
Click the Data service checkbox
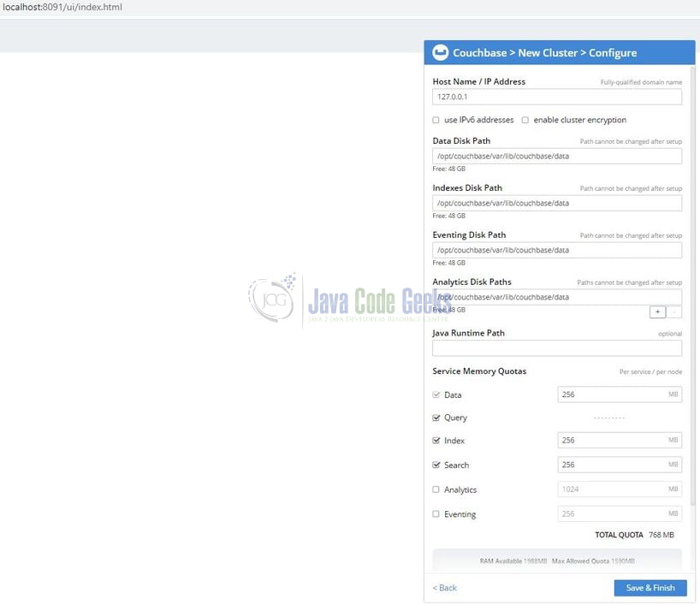438,394
